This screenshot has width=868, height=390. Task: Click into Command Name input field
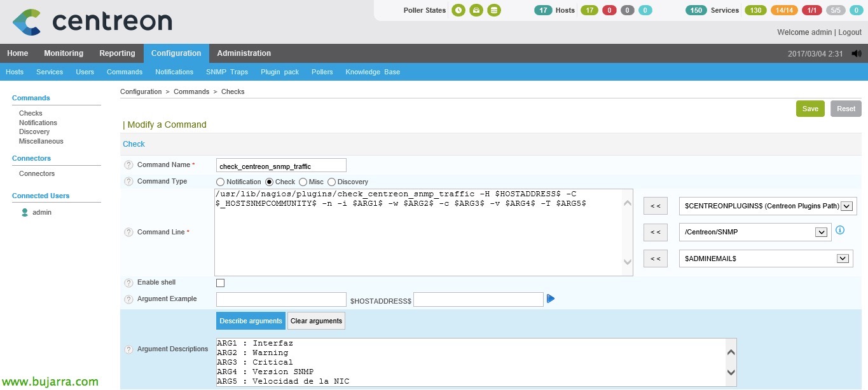click(281, 166)
